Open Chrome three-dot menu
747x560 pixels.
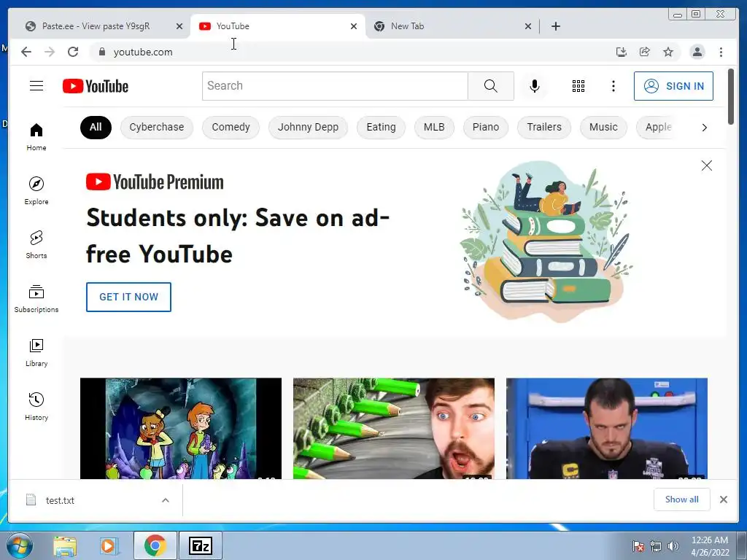tap(721, 52)
